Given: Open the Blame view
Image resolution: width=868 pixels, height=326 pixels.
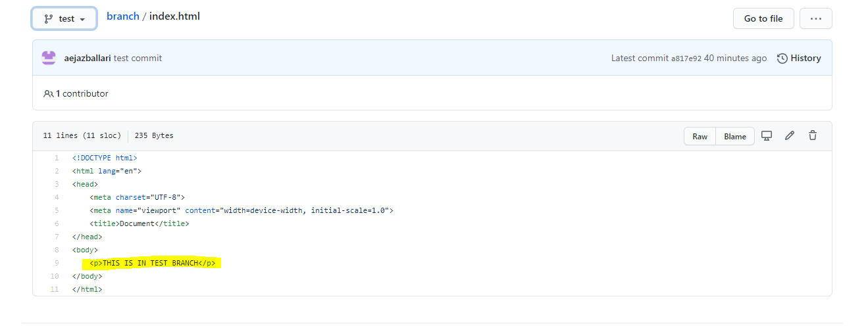Looking at the screenshot, I should point(735,136).
